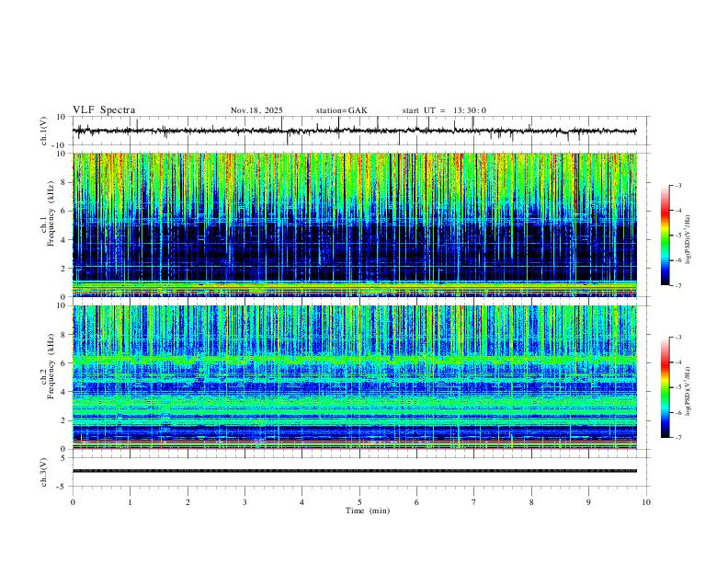Click the ch.2 "Frequency (kHz)" axis label
Image resolution: width=728 pixels, height=563 pixels.
point(51,366)
